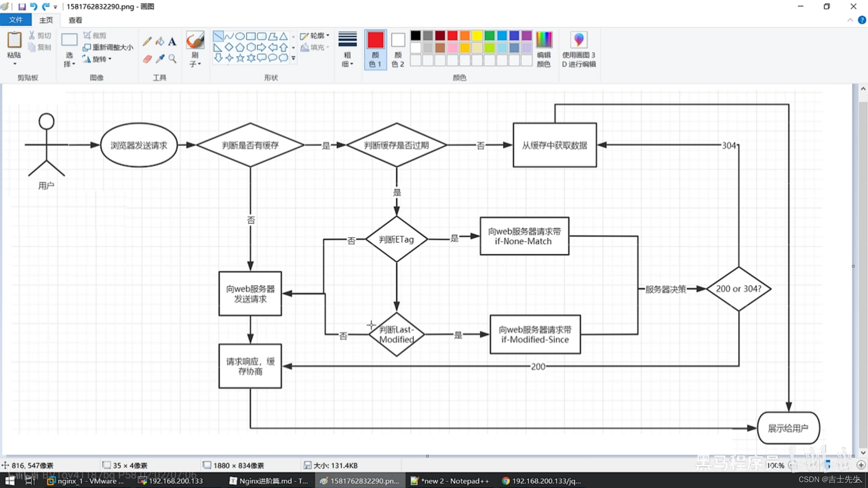Choose the five-point star shape

(x=240, y=58)
